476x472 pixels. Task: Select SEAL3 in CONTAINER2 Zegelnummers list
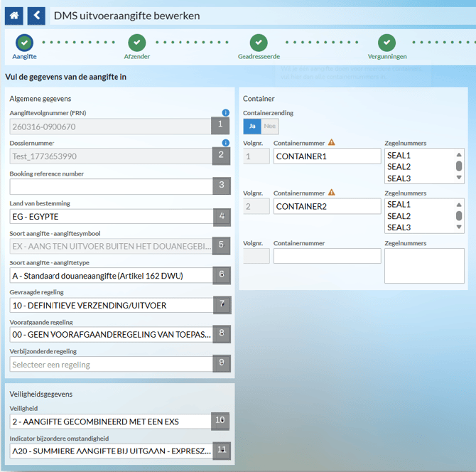pos(399,227)
